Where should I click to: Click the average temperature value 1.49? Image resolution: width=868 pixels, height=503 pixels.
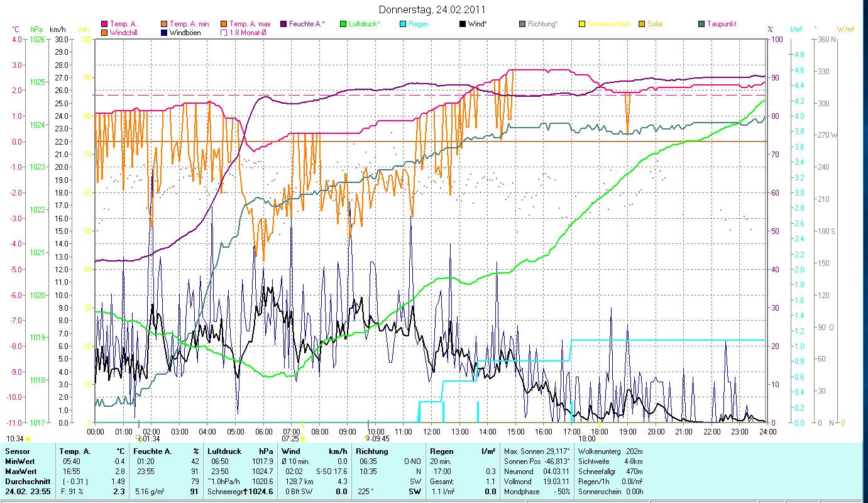pyautogui.click(x=118, y=481)
